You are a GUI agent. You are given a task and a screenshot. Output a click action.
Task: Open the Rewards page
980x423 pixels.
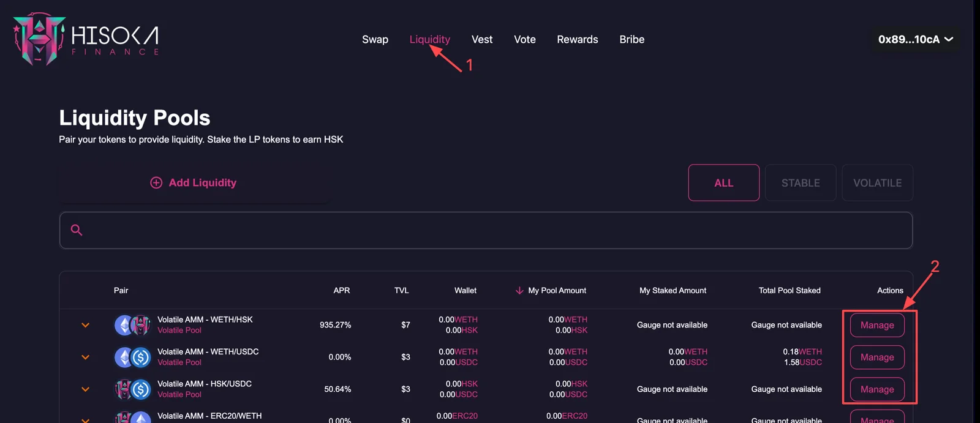pos(578,39)
